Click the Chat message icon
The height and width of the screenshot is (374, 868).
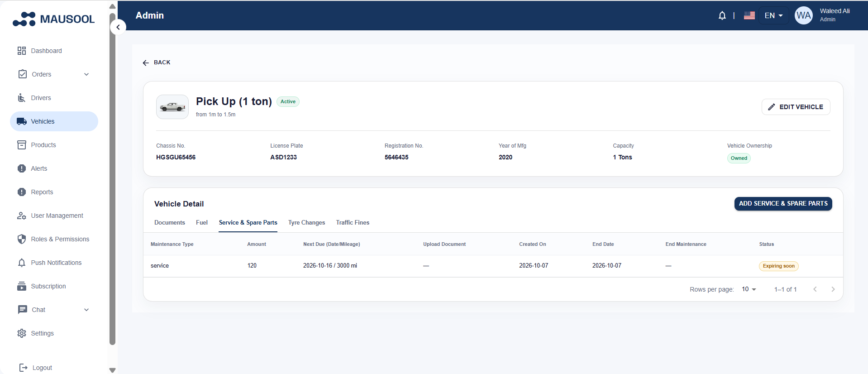coord(23,310)
